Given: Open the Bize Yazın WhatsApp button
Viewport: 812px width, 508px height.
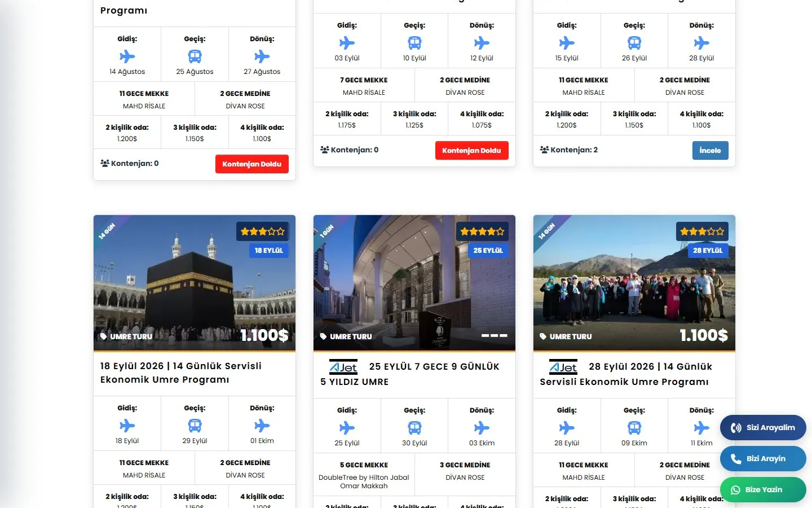Looking at the screenshot, I should coord(763,489).
